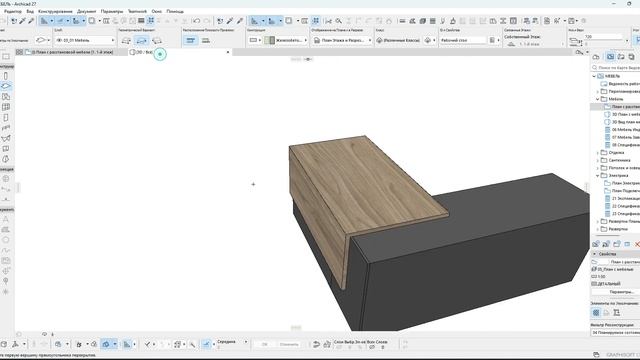This screenshot has width=640, height=360.
Task: Open the Параметры menu
Action: point(112,11)
